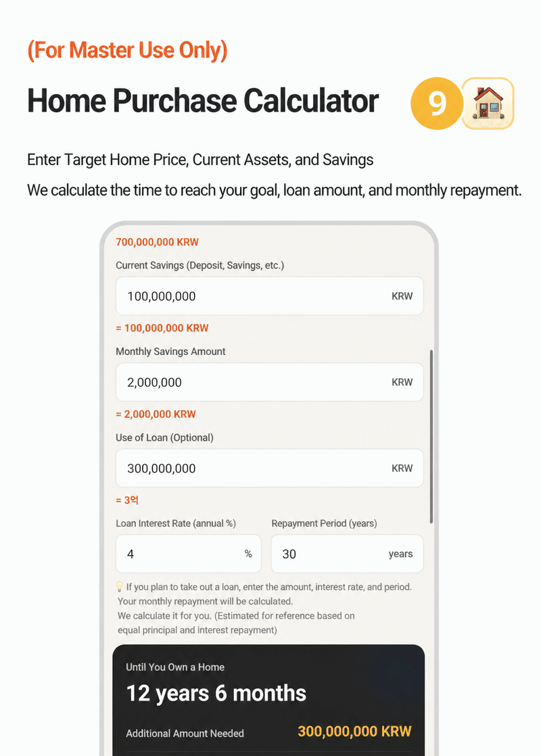The width and height of the screenshot is (541, 756).
Task: Click the 12 years 6 months result
Action: click(x=216, y=693)
